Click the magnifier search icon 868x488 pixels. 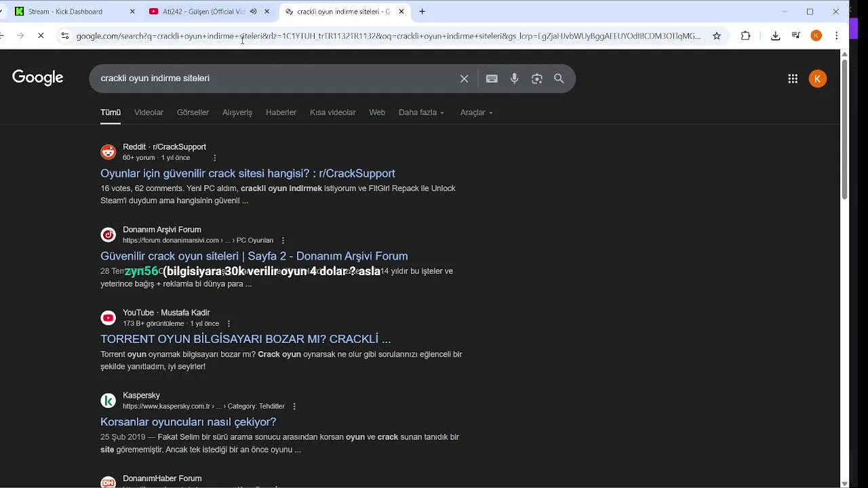(559, 79)
